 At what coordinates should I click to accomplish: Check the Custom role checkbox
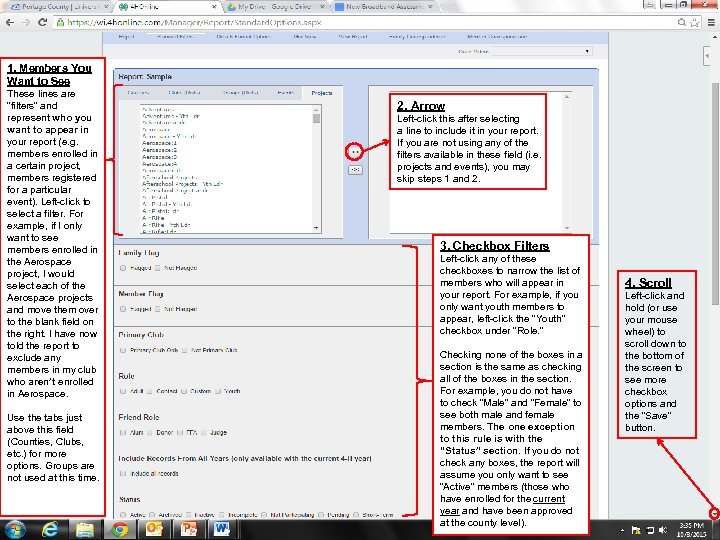tap(184, 391)
